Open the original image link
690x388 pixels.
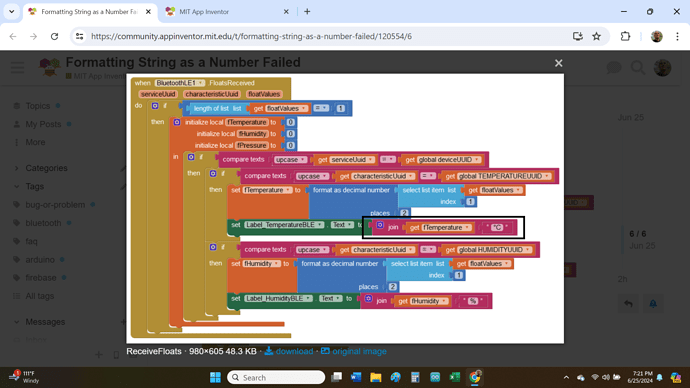[354, 351]
